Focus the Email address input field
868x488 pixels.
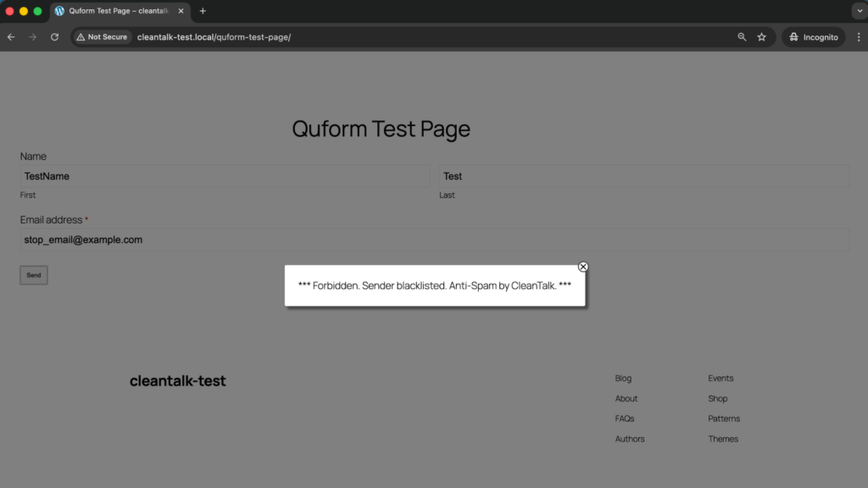click(x=435, y=240)
